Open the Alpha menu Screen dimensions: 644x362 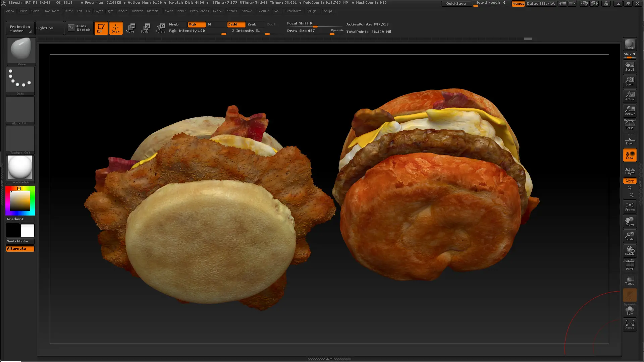[x=10, y=11]
